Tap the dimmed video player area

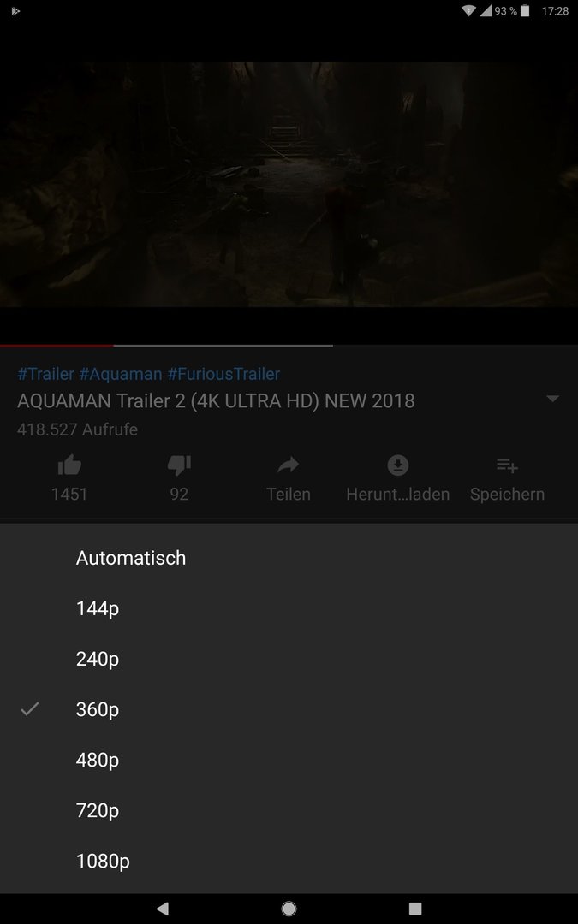point(289,184)
